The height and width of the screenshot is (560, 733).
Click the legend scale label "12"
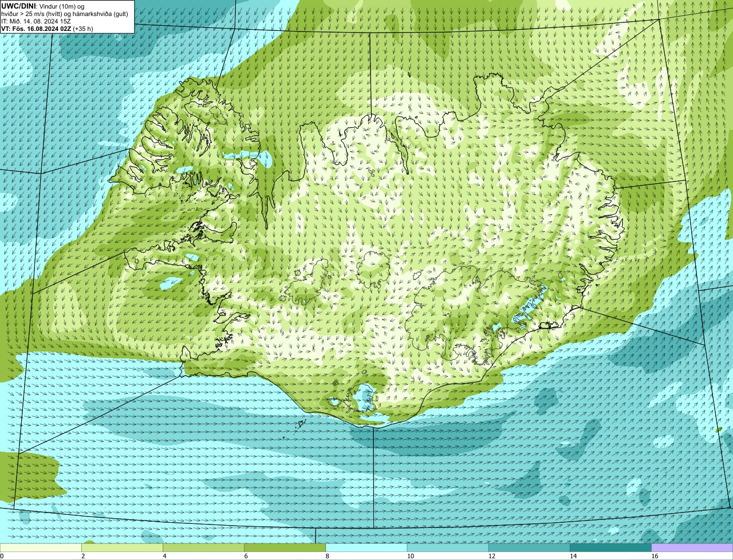click(x=492, y=556)
